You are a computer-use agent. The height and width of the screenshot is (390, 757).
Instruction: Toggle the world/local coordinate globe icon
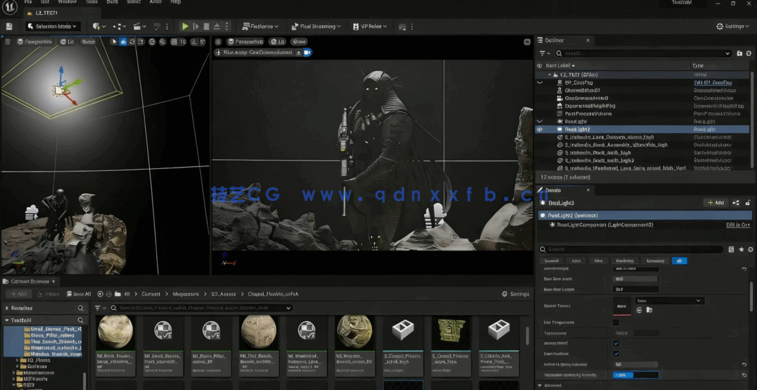[152, 42]
